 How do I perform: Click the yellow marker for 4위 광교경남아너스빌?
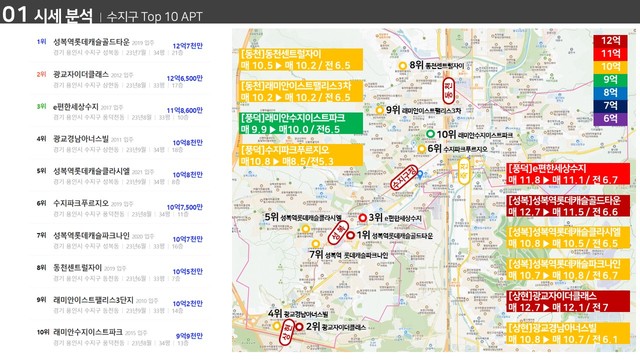tap(277, 326)
